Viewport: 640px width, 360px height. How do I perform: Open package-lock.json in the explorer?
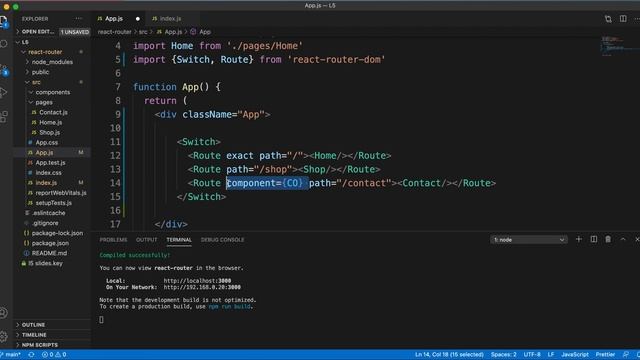pyautogui.click(x=57, y=233)
